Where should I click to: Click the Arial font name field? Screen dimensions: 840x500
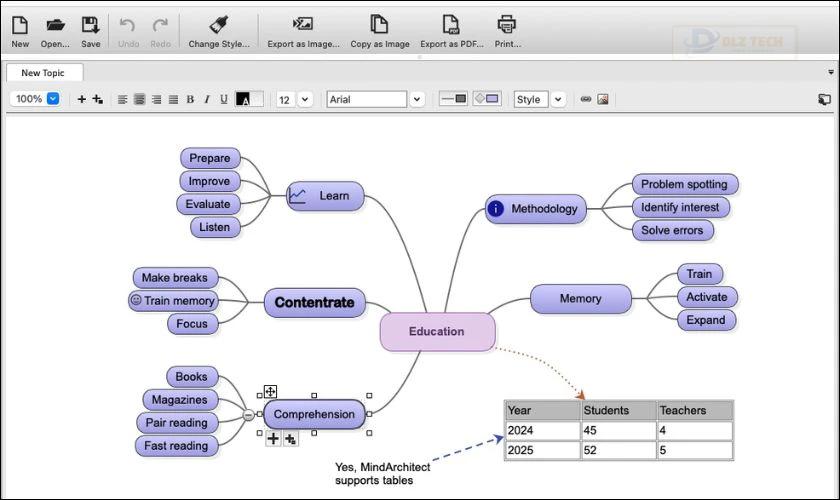(x=367, y=99)
